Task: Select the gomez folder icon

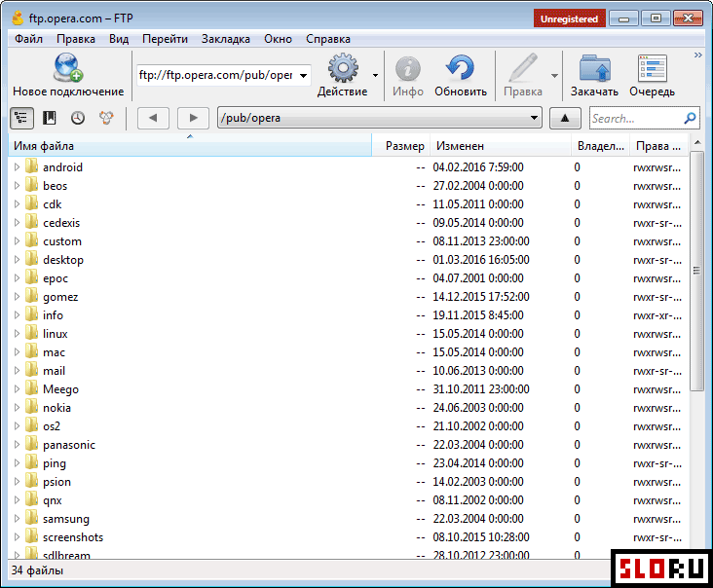Action: coord(31,296)
